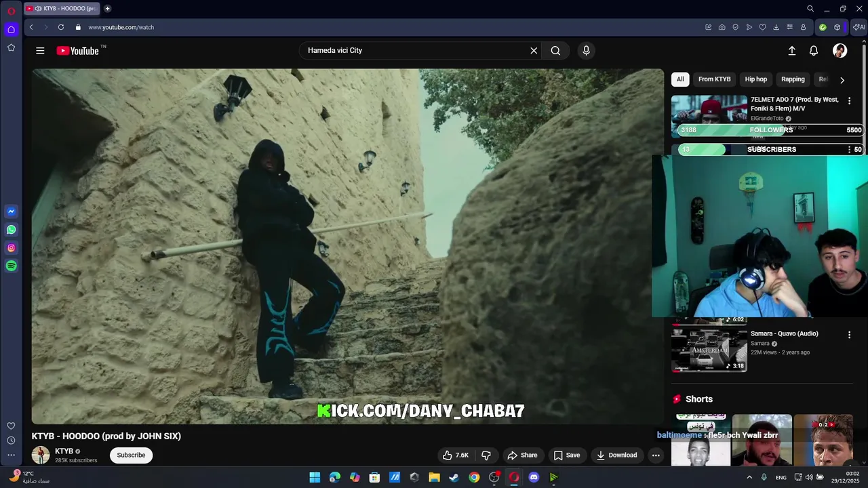The width and height of the screenshot is (868, 488).
Task: Open the YouTube guide hamburger menu
Action: [x=40, y=51]
